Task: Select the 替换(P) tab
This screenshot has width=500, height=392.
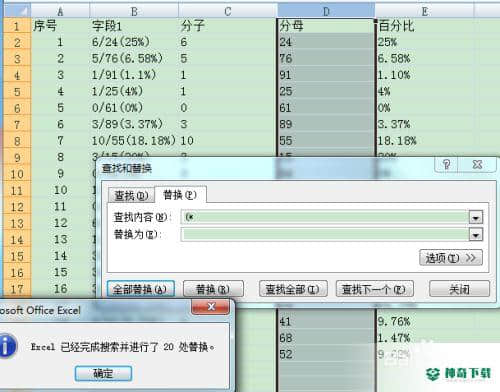Action: pos(180,194)
